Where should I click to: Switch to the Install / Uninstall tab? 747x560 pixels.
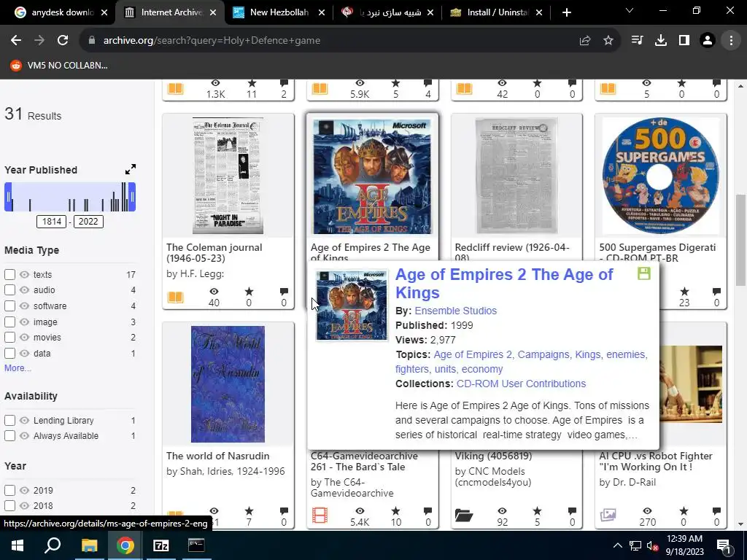tap(495, 12)
